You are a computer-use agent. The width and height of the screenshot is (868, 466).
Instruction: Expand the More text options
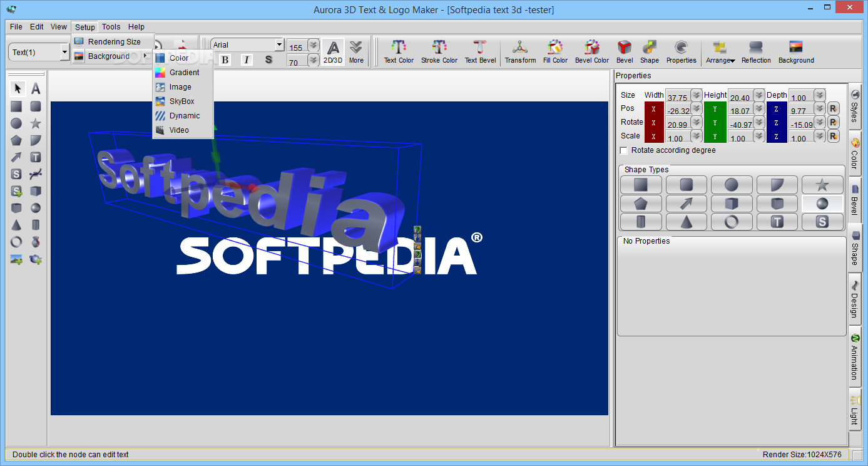(x=356, y=52)
